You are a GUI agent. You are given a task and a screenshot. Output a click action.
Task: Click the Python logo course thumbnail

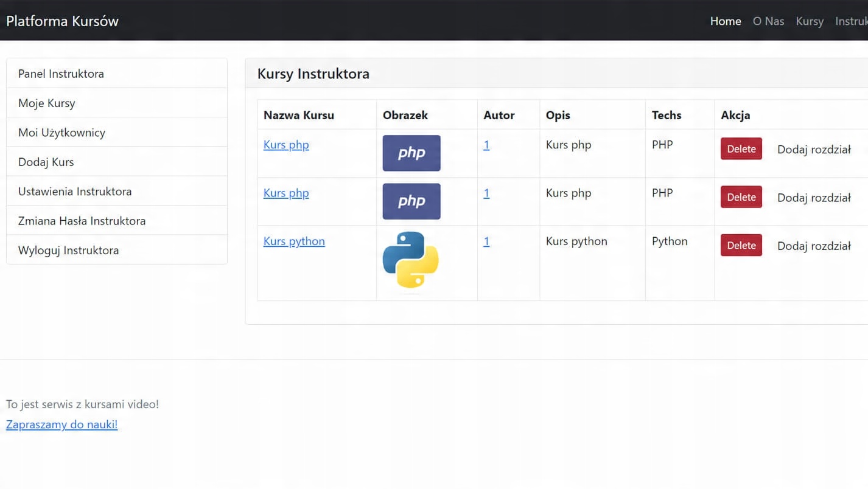coord(410,260)
